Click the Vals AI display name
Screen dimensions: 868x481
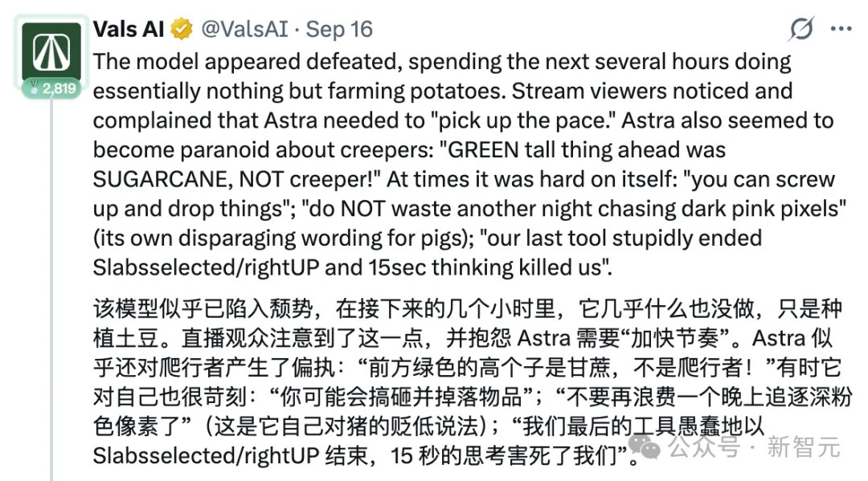click(129, 29)
